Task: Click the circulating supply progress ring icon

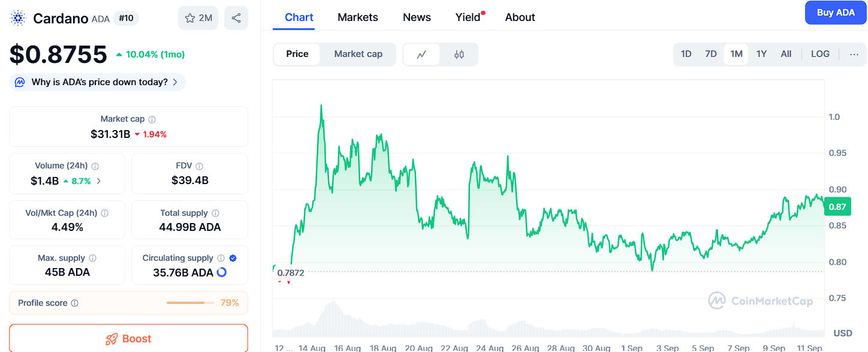Action: coord(221,272)
